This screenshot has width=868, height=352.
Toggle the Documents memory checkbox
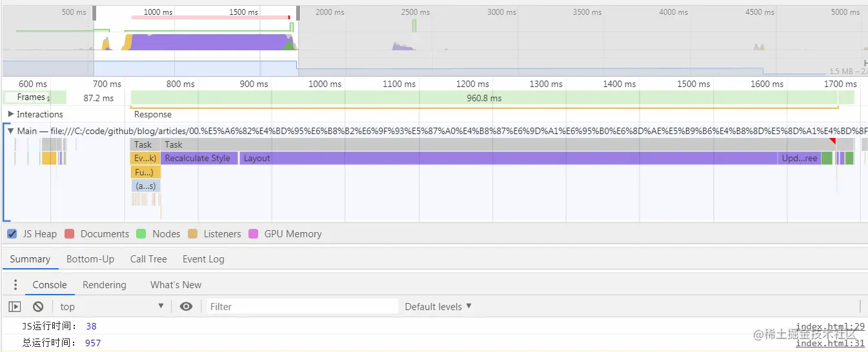[x=70, y=233]
